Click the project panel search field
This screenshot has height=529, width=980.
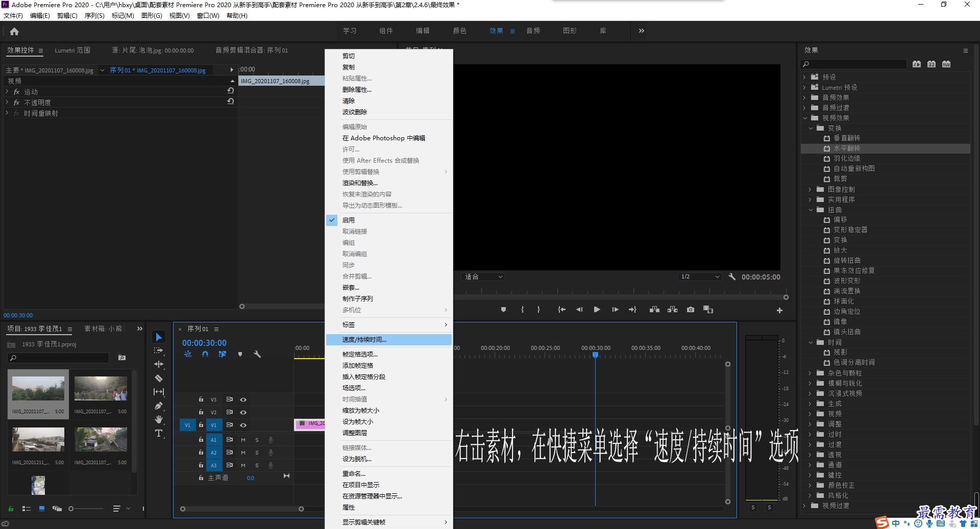(58, 358)
